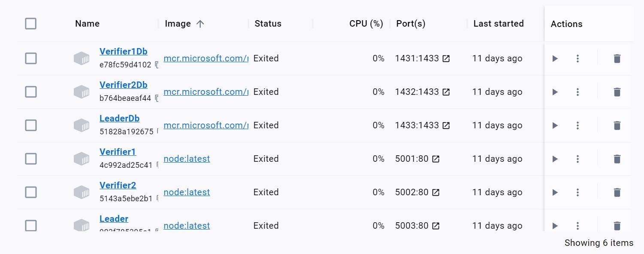
Task: Select all containers with header checkbox
Action: pos(31,24)
